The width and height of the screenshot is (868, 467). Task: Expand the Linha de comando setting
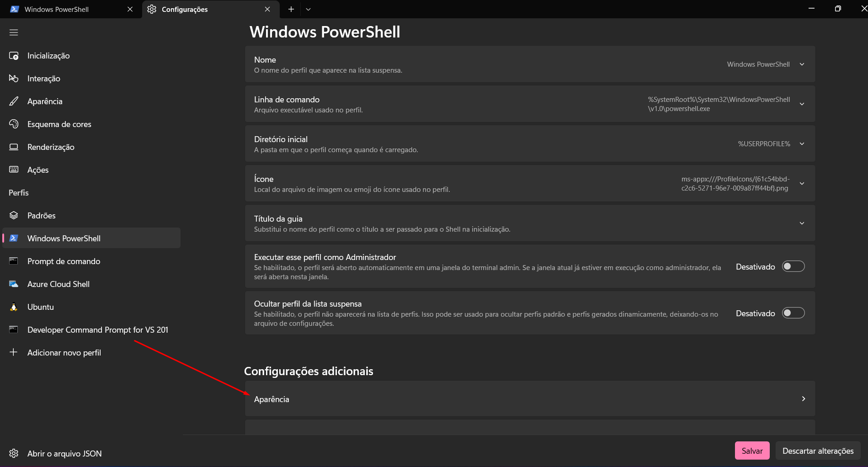click(802, 104)
